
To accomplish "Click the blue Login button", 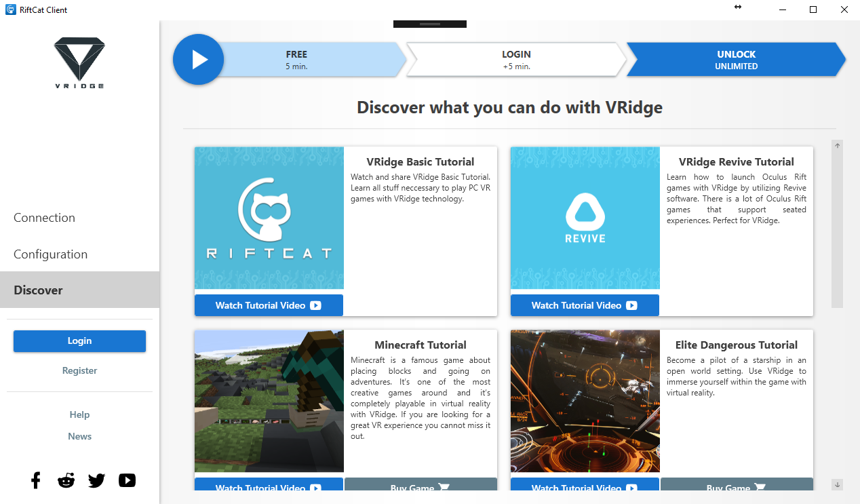I will 79,341.
